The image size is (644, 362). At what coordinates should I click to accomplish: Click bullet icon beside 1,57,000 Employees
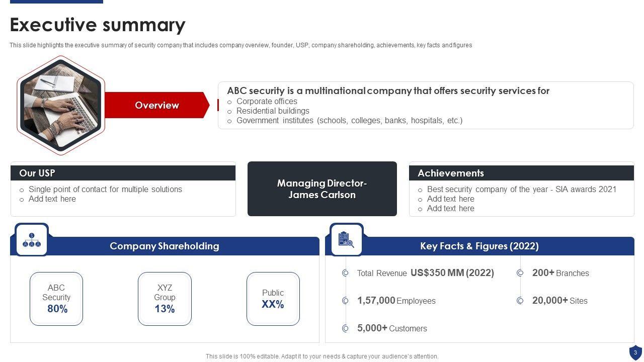(346, 301)
